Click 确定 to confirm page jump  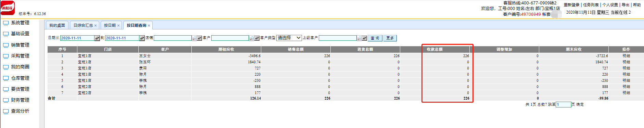pyautogui.click(x=580, y=104)
